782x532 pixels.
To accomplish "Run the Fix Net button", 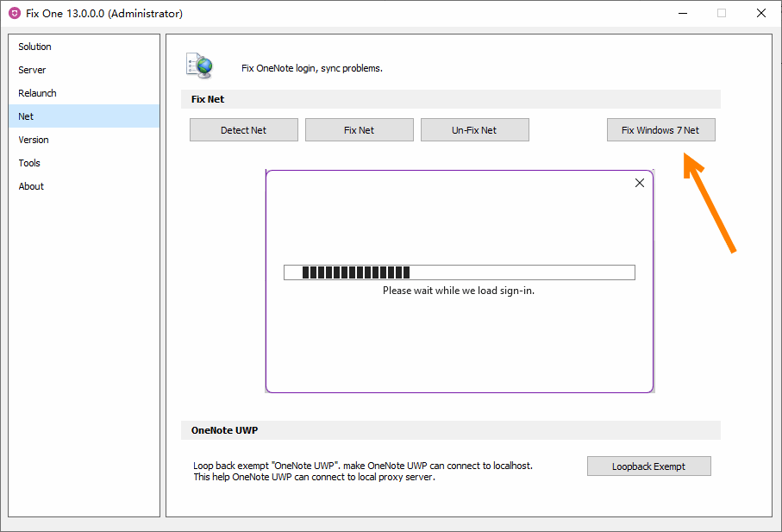I will (x=359, y=129).
